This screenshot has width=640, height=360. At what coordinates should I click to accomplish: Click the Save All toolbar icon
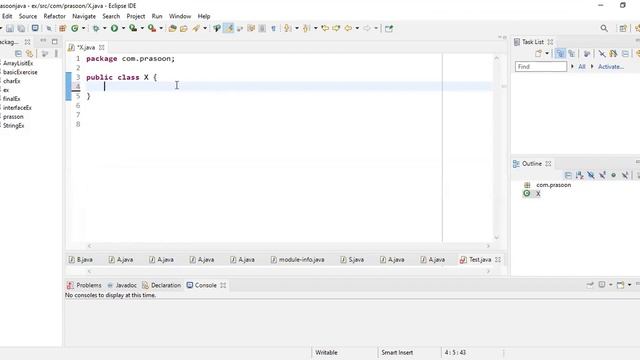tap(21, 28)
